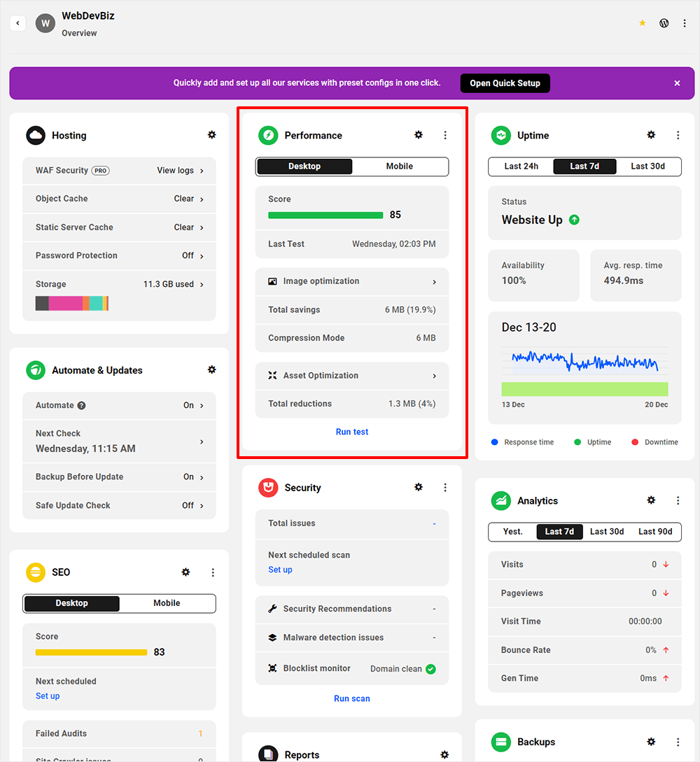Open the WordPress admin icon
Image resolution: width=700 pixels, height=762 pixels.
click(x=664, y=23)
